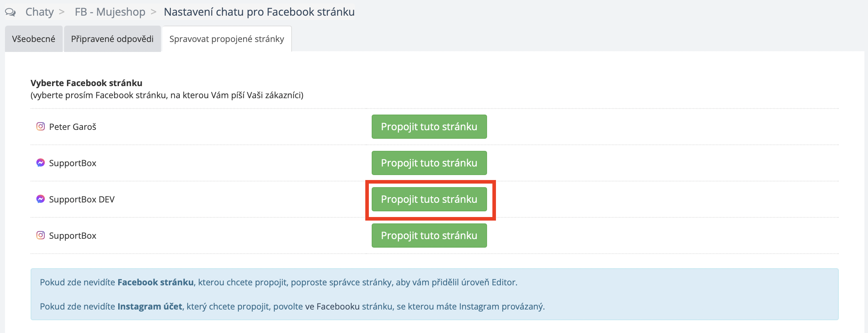868x333 pixels.
Task: Click the Messenger icon next to SupportBox
Action: (41, 163)
